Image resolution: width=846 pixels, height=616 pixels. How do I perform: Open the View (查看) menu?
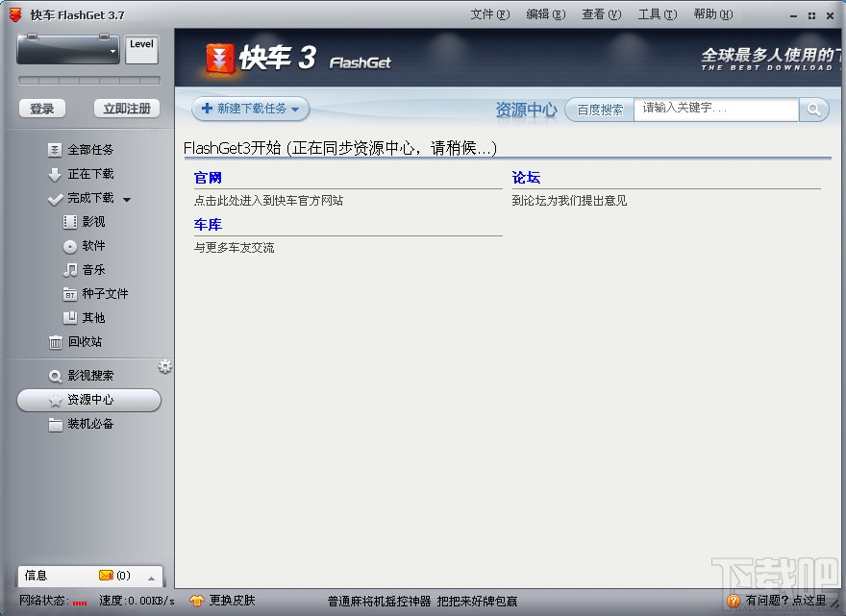[601, 14]
